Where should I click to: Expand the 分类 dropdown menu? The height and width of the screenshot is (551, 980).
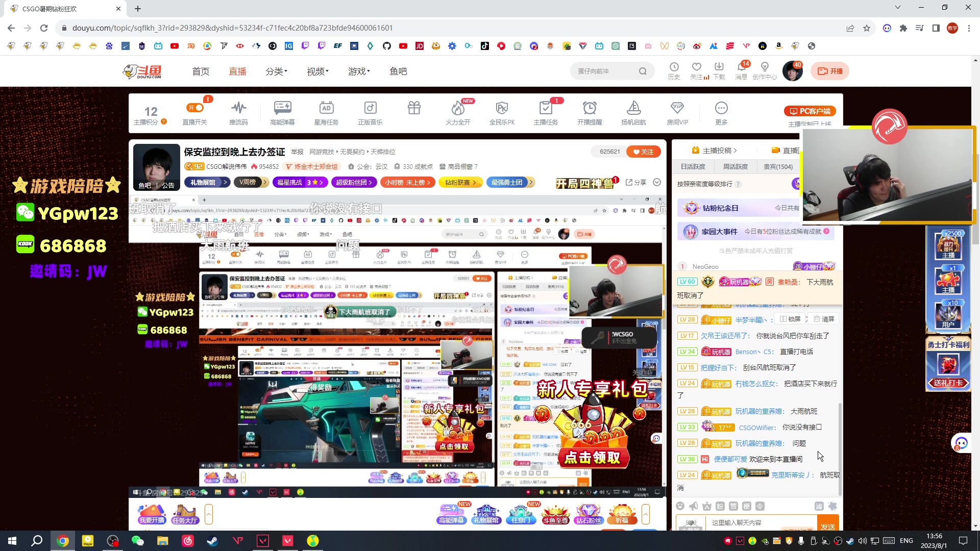pyautogui.click(x=276, y=71)
